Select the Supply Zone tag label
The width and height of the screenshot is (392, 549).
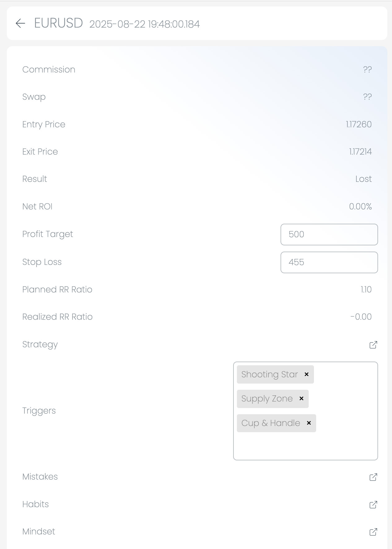(x=267, y=399)
